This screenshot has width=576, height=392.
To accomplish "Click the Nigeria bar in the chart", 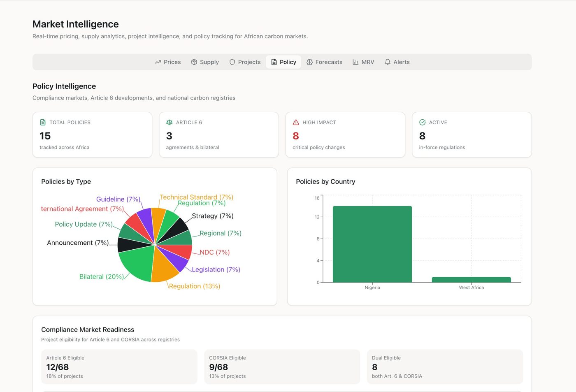I will (372, 244).
